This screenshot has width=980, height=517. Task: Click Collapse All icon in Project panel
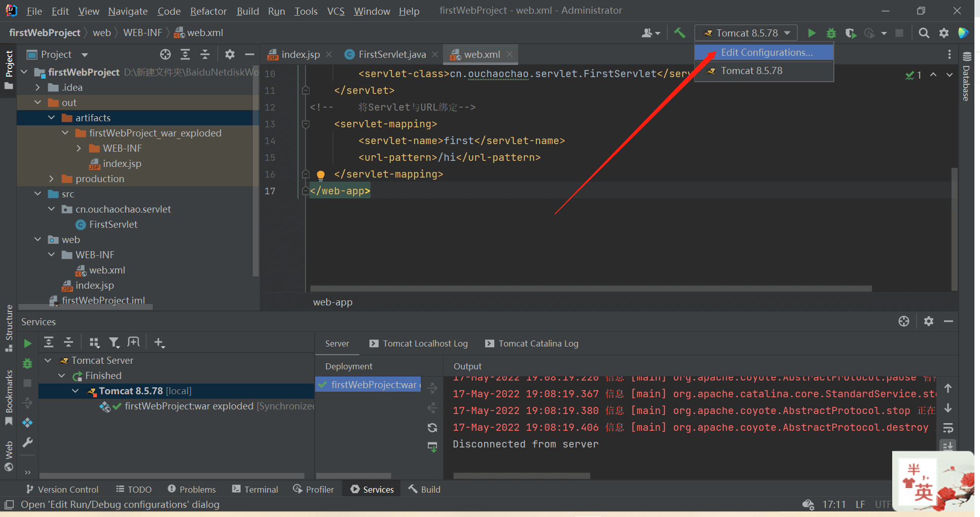[205, 54]
